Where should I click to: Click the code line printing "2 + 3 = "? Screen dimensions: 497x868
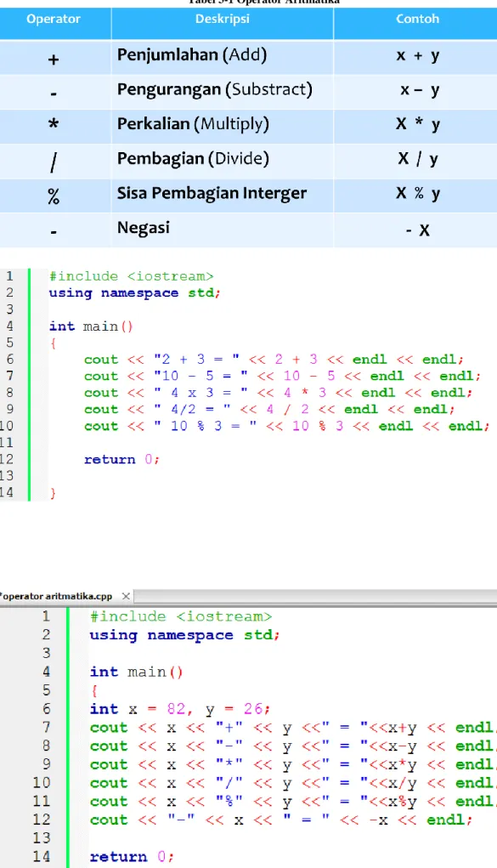(x=274, y=360)
